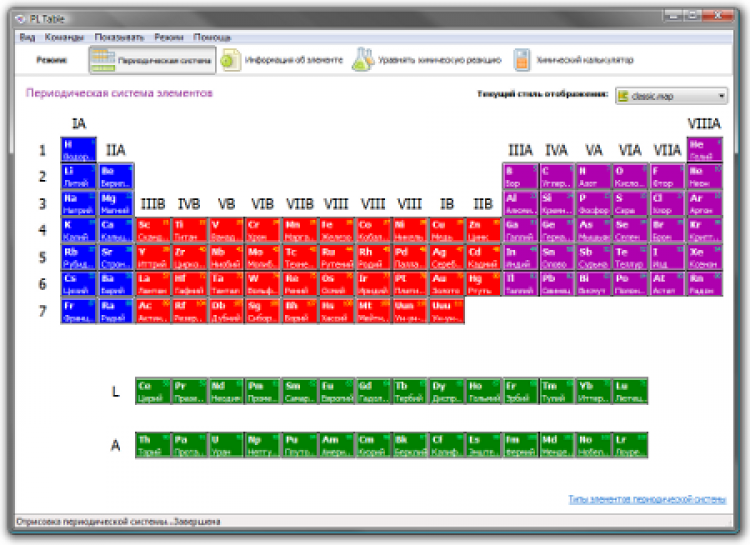Screen dimensions: 750x545
Task: Click the VIIIA group header label
Action: click(704, 124)
